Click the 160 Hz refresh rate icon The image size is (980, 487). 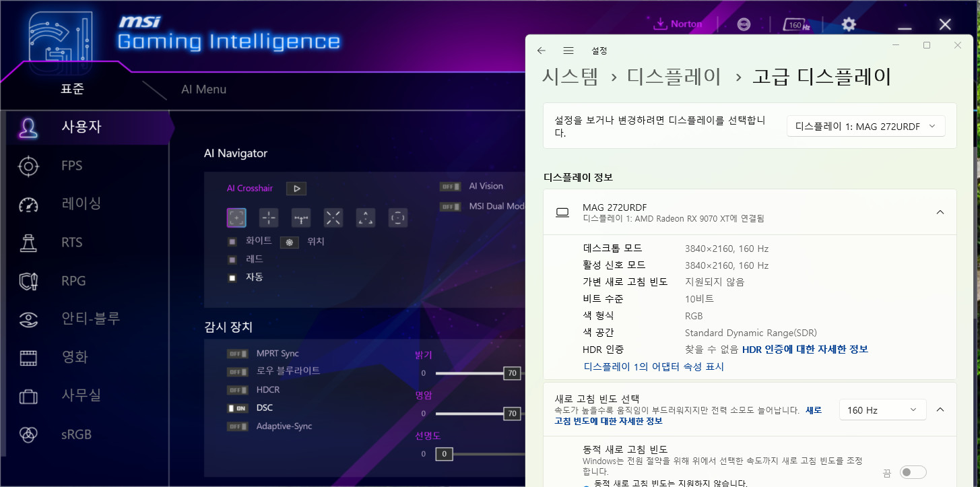point(795,24)
